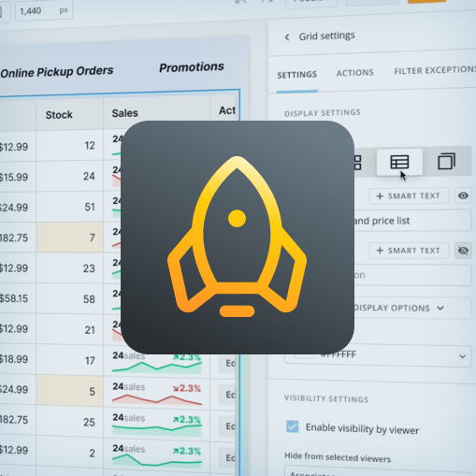The height and width of the screenshot is (476, 476).
Task: Open the FILTER EXCEPTIONS tab
Action: (x=435, y=71)
